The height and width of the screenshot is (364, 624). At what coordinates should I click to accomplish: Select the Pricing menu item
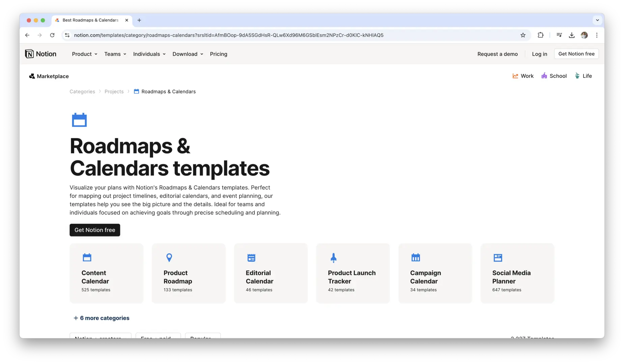tap(218, 54)
